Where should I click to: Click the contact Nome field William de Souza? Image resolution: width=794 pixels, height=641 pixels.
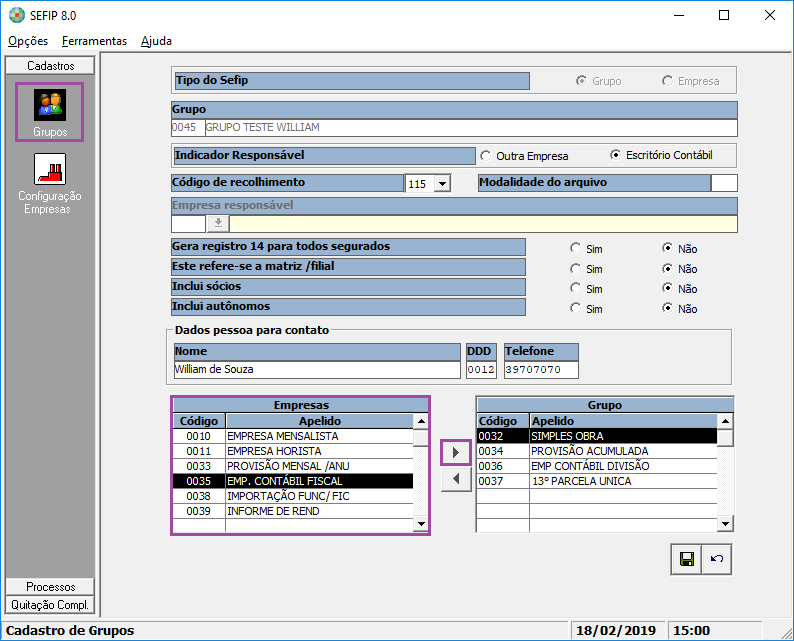[317, 370]
